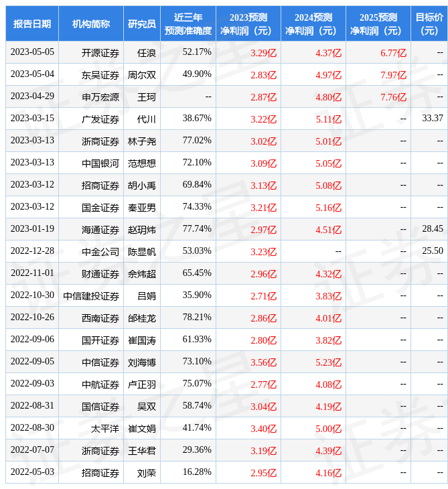This screenshot has height=489, width=448.
Task: Click researcher name 刘荣
Action: 147,473
